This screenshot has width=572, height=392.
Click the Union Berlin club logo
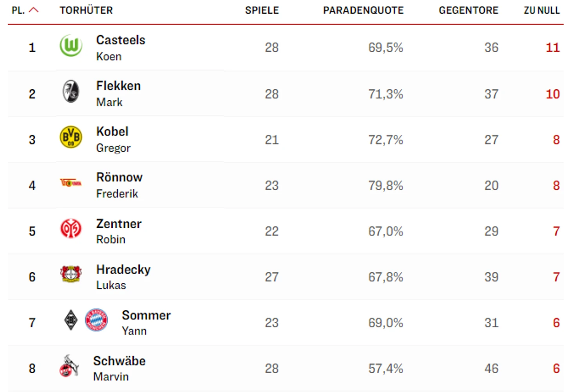[71, 183]
